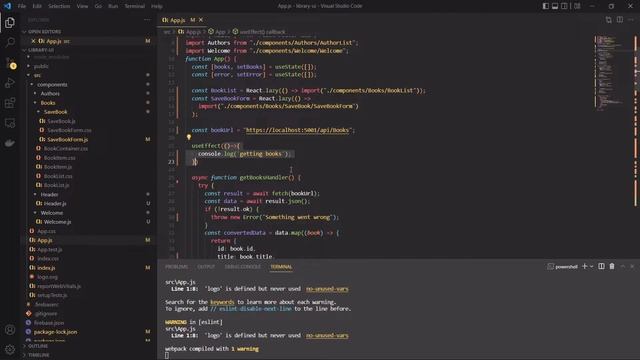Open changes compare icon in editor toolbar
640x360 pixels.
click(x=609, y=20)
